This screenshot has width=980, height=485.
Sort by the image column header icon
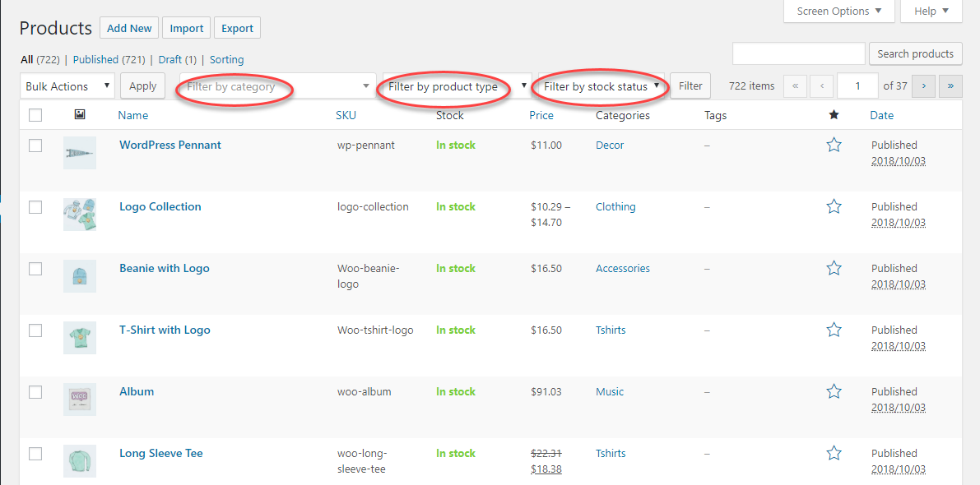click(x=79, y=115)
